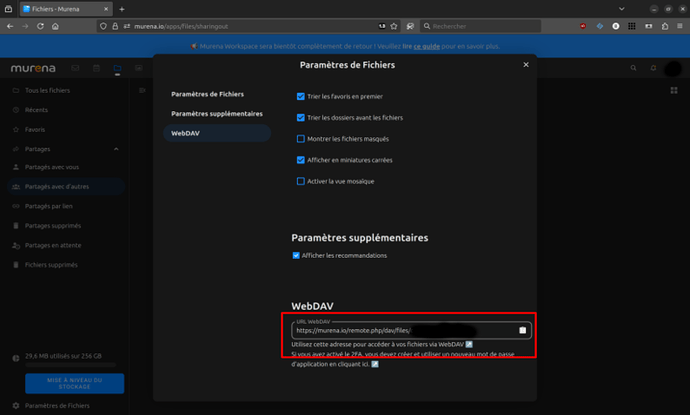Open the Files app icon in header
The image size is (690, 415).
(x=117, y=68)
